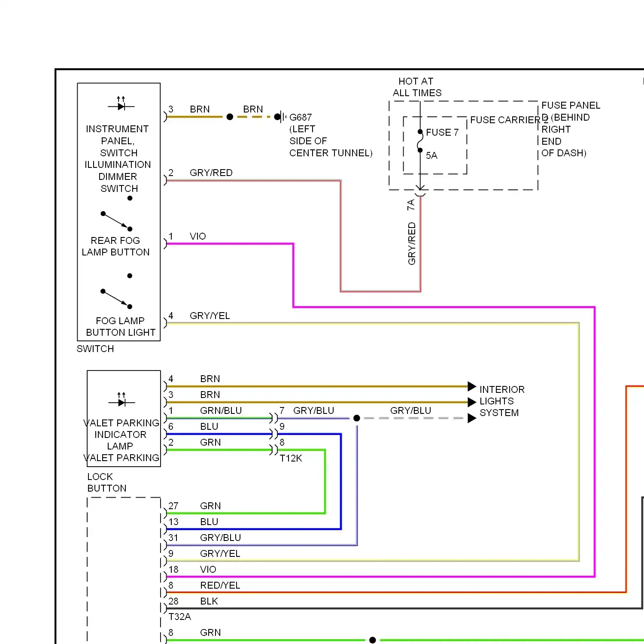Click the CENTER TUNNEL) location text
644x644 pixels.
click(x=331, y=153)
